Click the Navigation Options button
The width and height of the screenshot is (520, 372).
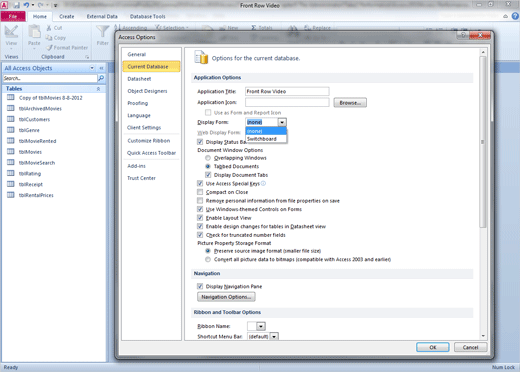coord(226,297)
